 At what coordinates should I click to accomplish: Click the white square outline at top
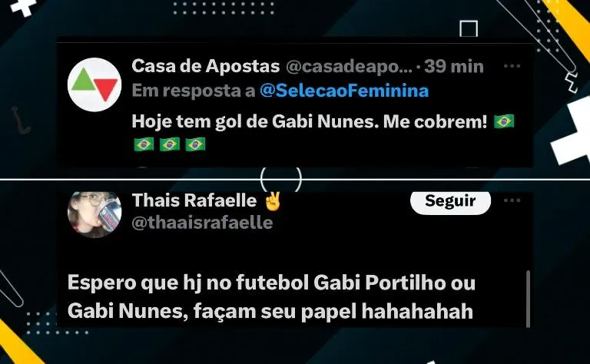[469, 29]
